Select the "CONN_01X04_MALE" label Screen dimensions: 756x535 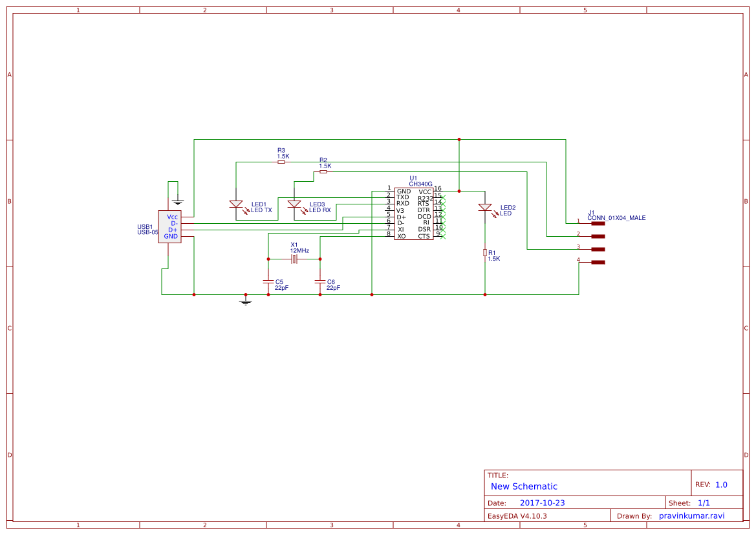pos(617,218)
